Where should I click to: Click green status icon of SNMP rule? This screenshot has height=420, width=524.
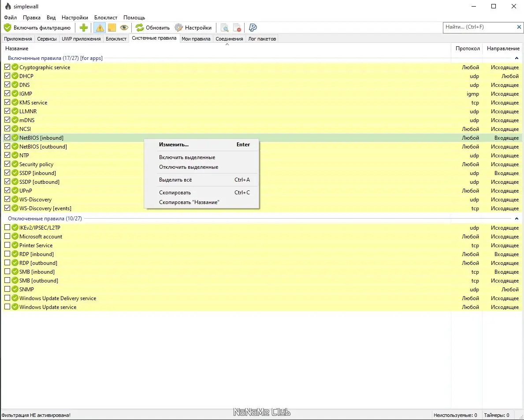[x=15, y=289]
